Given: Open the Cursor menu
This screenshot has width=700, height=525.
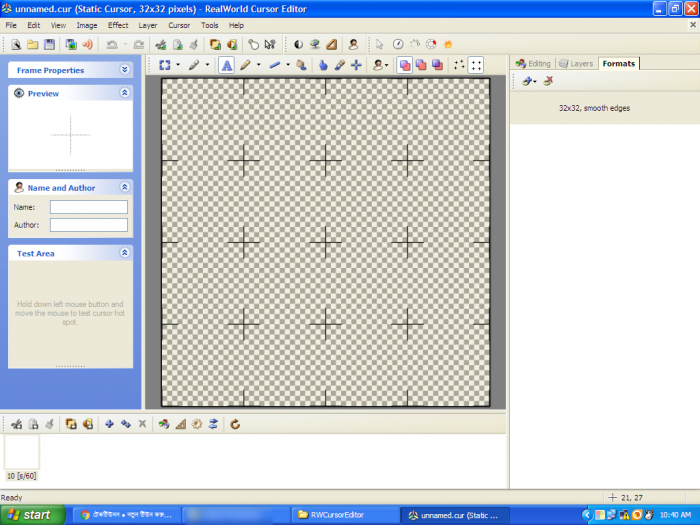Looking at the screenshot, I should pyautogui.click(x=179, y=25).
